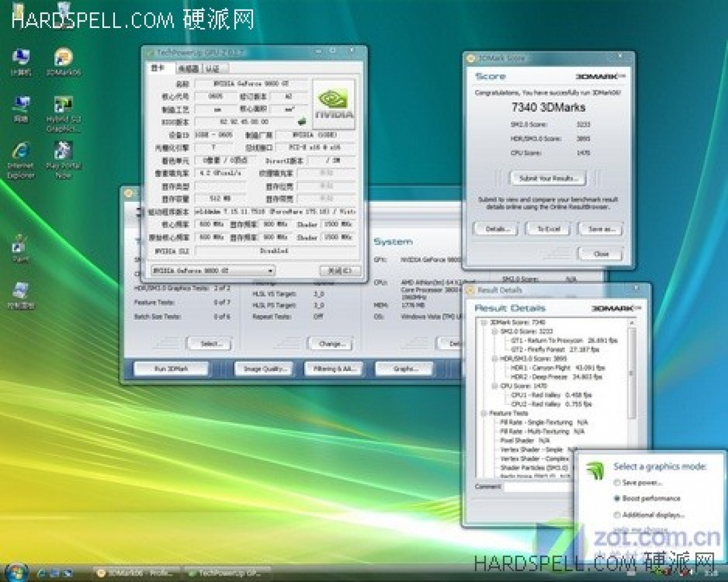The image size is (728, 582).
Task: Open the Play Portal Now desktop shortcut
Action: pyautogui.click(x=63, y=160)
